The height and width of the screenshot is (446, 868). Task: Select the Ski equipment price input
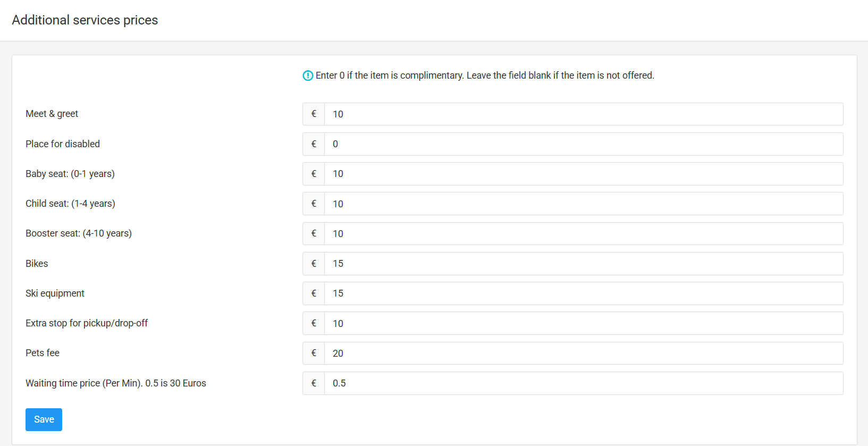pyautogui.click(x=583, y=293)
